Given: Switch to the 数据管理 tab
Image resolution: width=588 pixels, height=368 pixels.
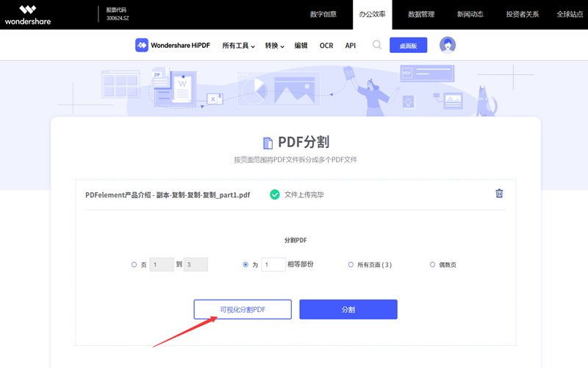Looking at the screenshot, I should click(421, 14).
